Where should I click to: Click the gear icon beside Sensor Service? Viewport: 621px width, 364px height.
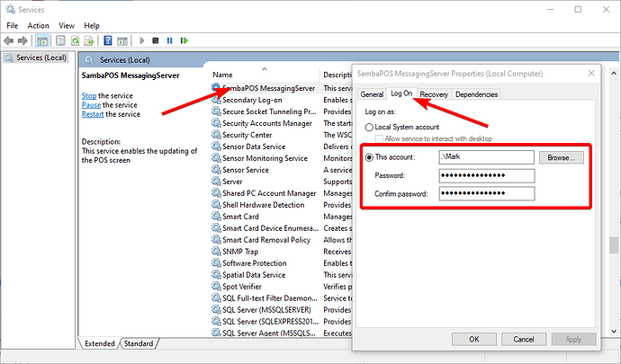tap(216, 170)
